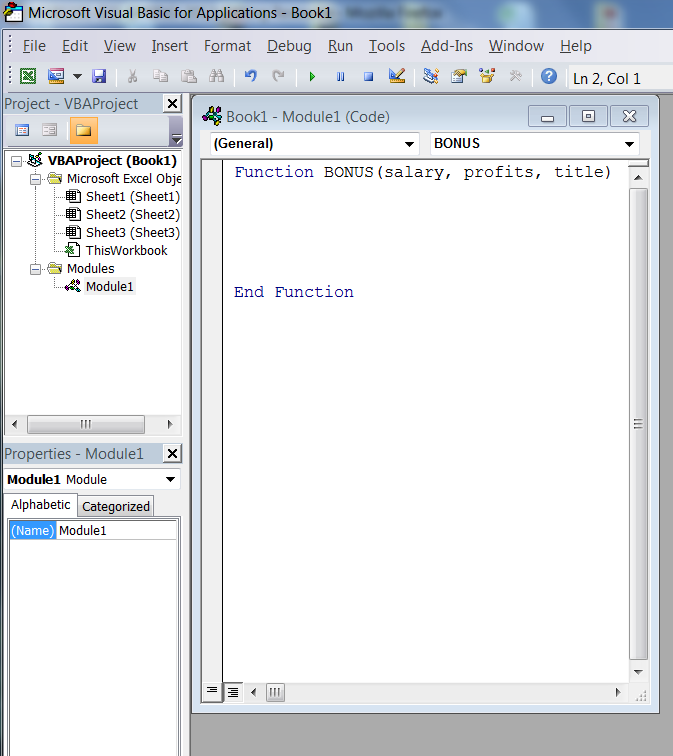Open the File menu
The height and width of the screenshot is (756, 673).
tap(34, 46)
